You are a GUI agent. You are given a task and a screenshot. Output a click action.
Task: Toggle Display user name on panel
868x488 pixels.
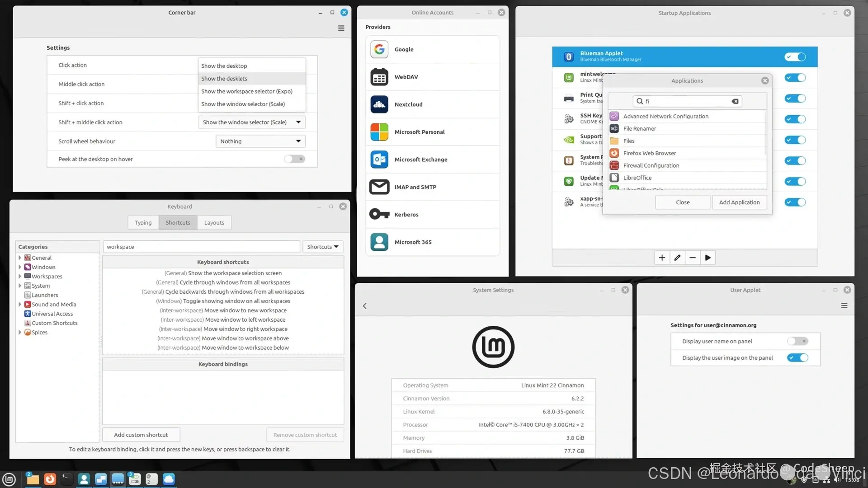797,341
